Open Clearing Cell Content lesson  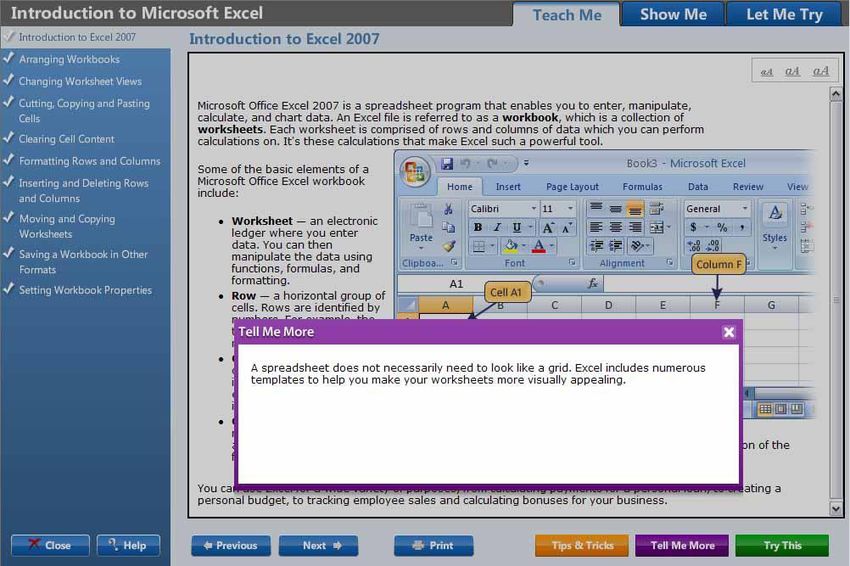point(66,139)
